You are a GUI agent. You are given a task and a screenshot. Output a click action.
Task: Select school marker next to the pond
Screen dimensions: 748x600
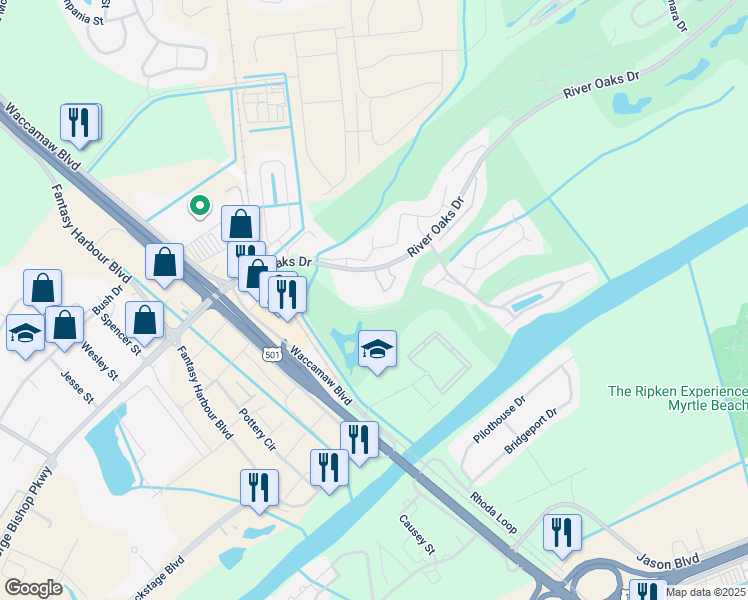click(377, 352)
